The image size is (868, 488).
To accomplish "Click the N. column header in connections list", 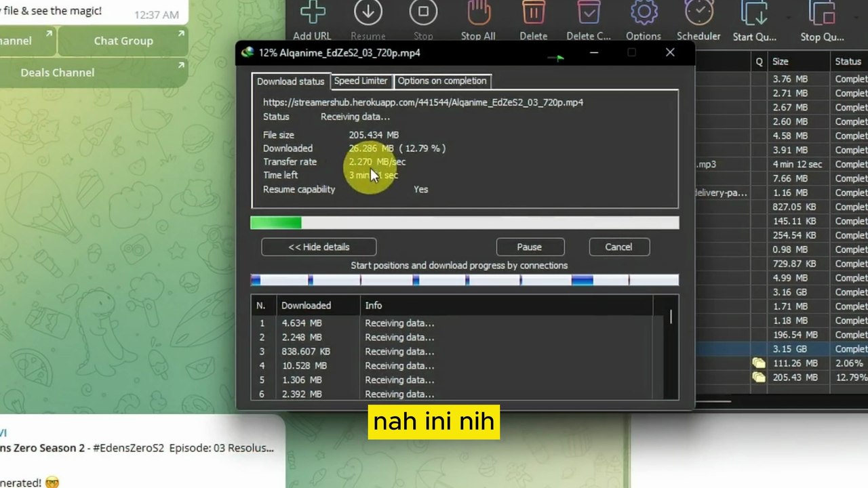I will click(264, 306).
